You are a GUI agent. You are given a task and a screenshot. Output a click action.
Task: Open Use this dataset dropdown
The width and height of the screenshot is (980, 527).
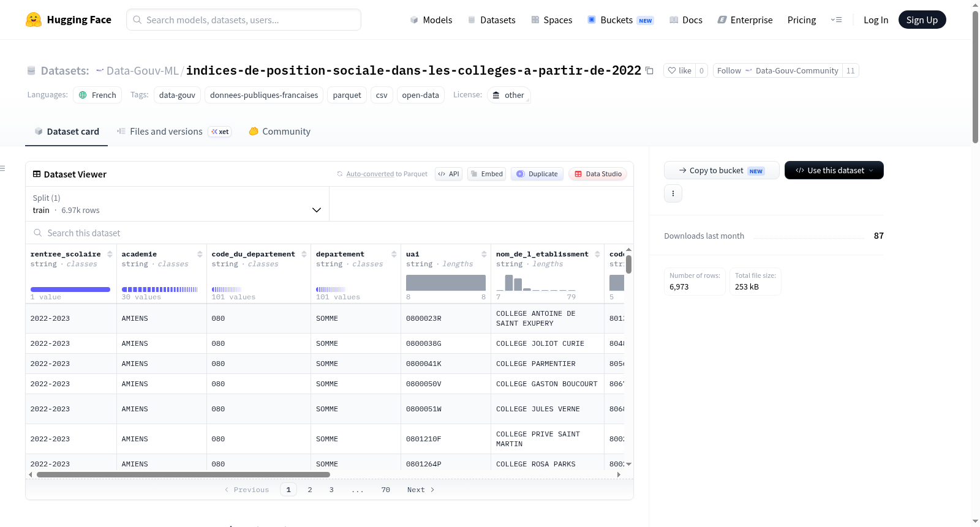point(834,170)
